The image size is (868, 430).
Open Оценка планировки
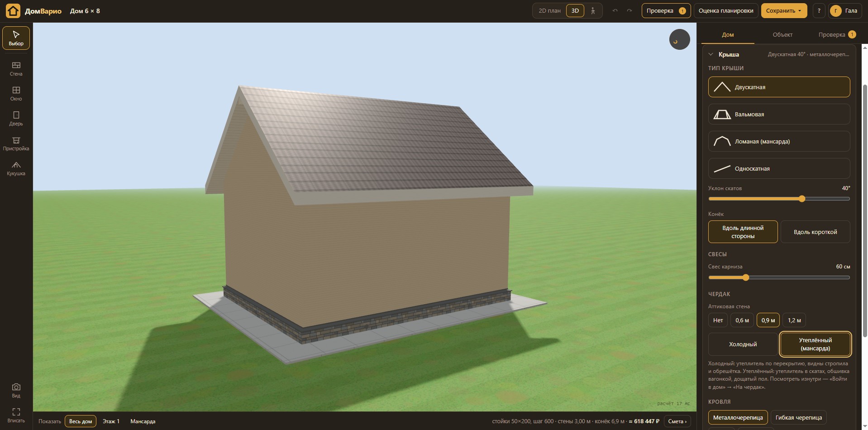726,11
